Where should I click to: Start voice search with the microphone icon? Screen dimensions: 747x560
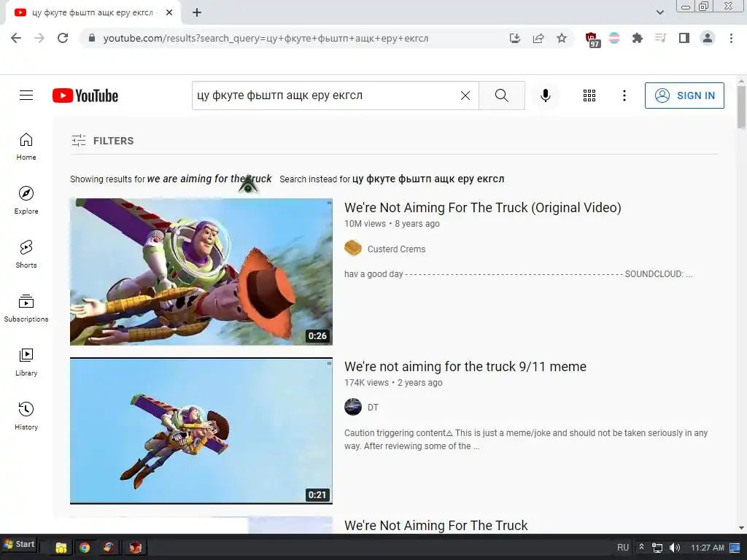(x=546, y=96)
